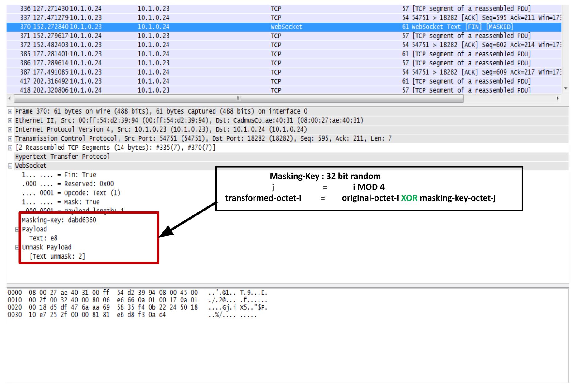Select packet 337 ACK row
Viewport: 576px width, 392px height.
pos(284,18)
